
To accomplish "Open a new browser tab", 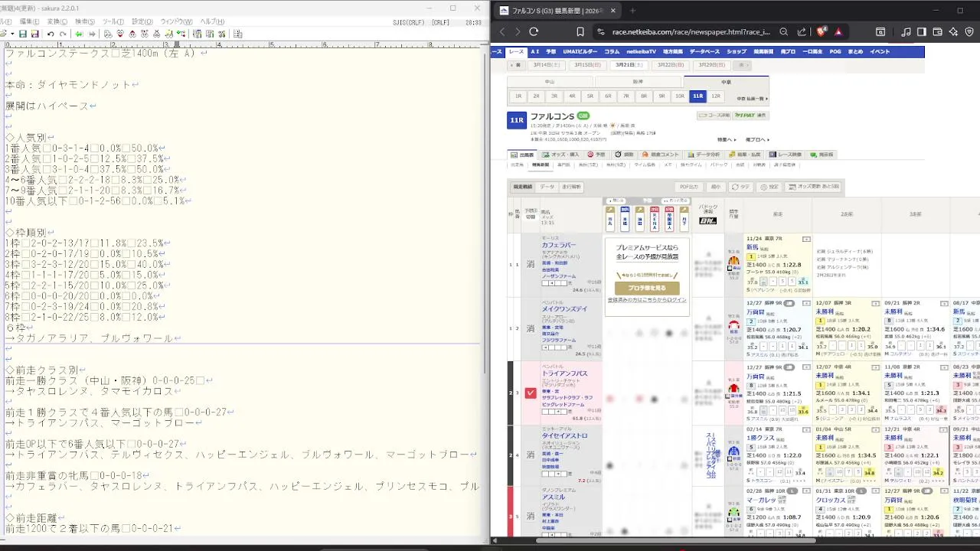I will (632, 11).
